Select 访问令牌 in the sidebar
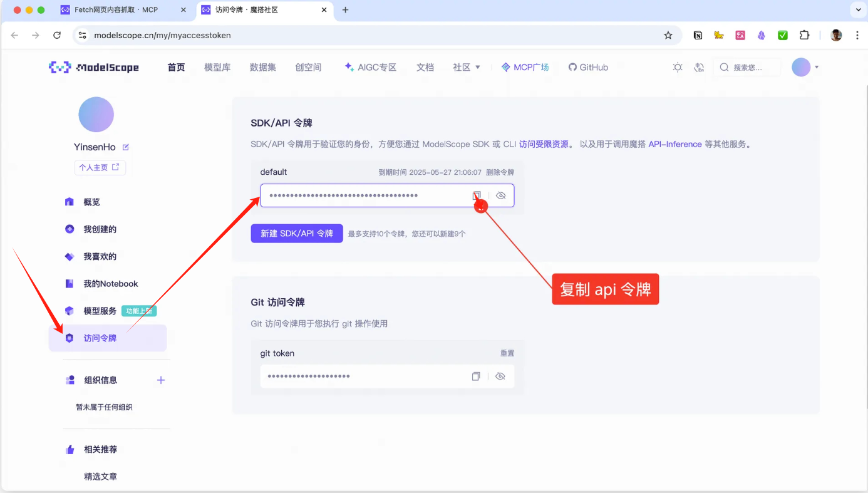868x493 pixels. [108, 338]
